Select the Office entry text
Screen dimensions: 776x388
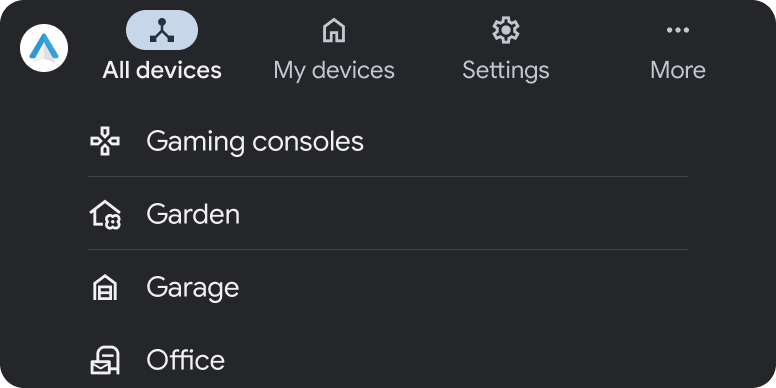186,360
